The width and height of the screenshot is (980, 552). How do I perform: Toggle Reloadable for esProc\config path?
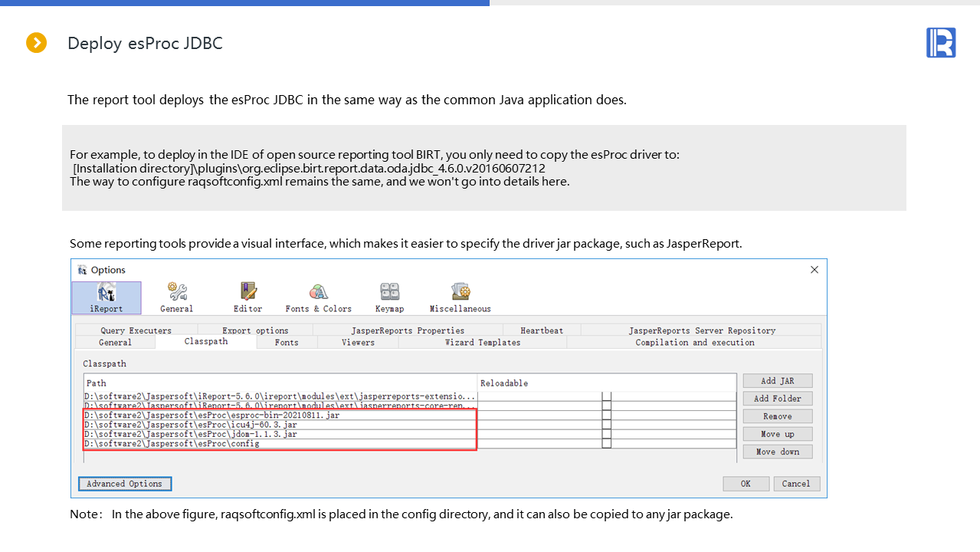tap(607, 443)
